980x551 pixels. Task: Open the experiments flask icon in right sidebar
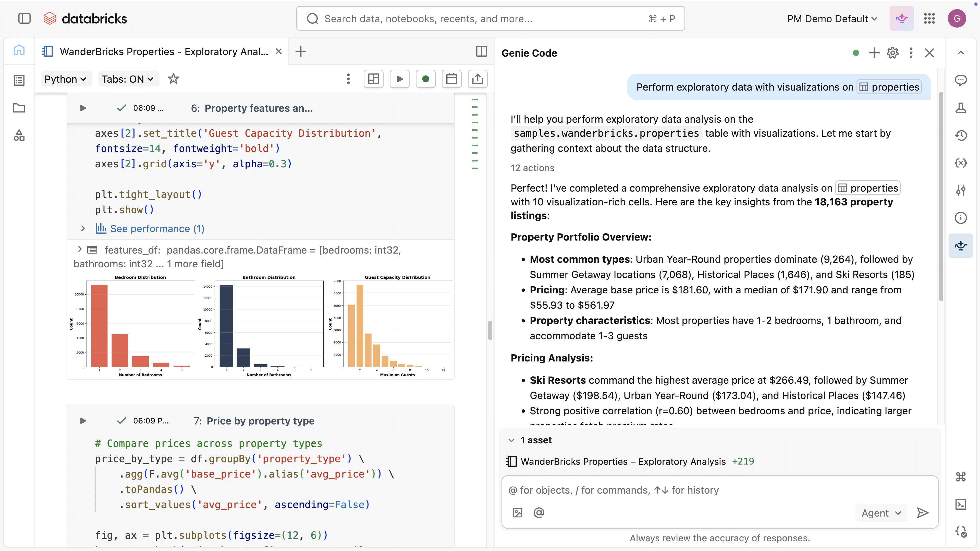pyautogui.click(x=961, y=108)
